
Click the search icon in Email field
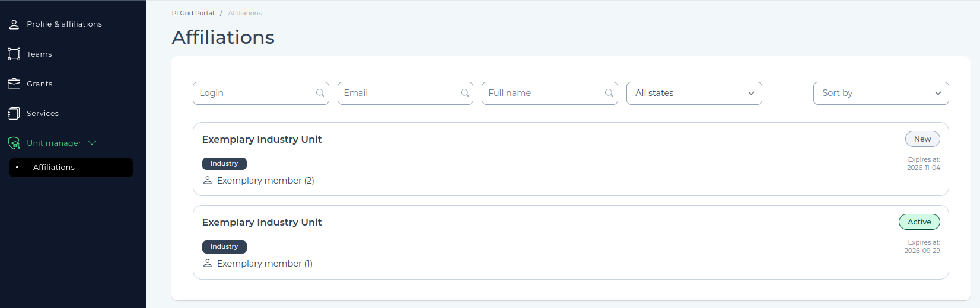(465, 93)
